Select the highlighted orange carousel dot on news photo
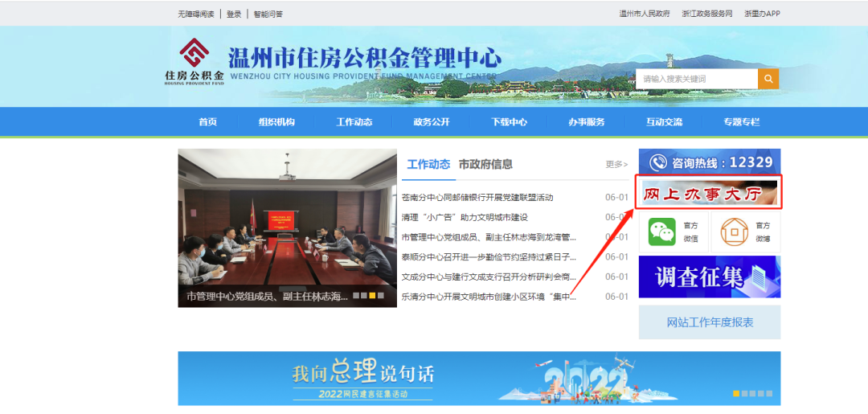The height and width of the screenshot is (414, 868). click(x=373, y=296)
